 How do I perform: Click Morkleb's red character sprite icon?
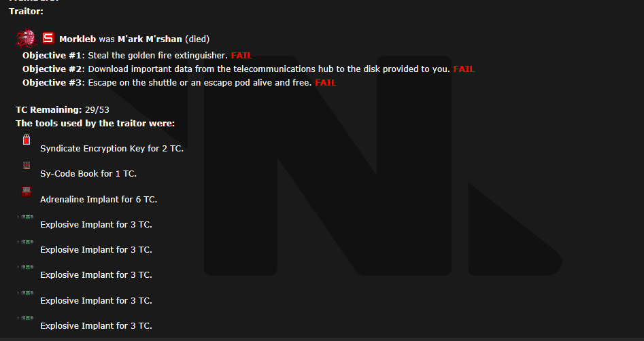(27, 38)
